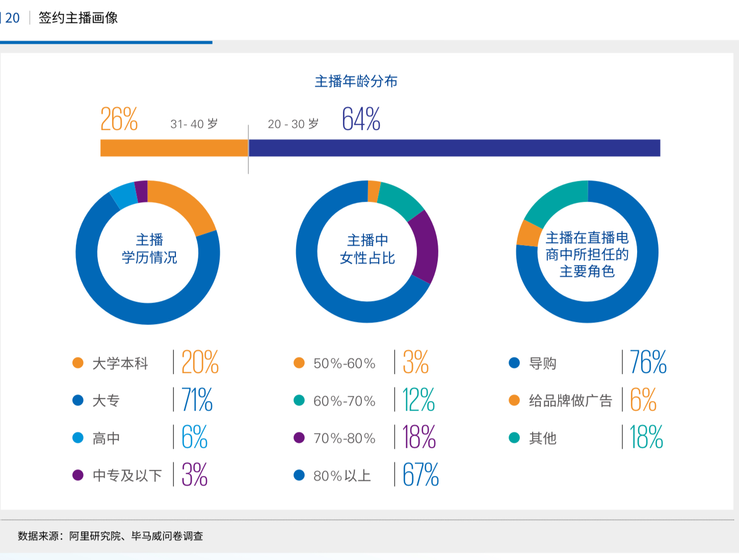Image resolution: width=739 pixels, height=560 pixels.
Task: Select the orange dot beside 给品牌做广告
Action: point(514,401)
